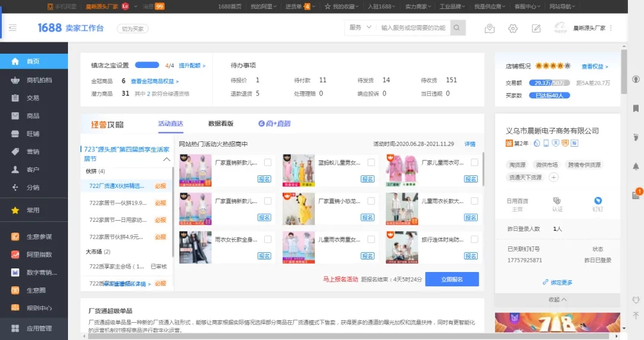Open 查看权益 link in store overview

tap(595, 67)
